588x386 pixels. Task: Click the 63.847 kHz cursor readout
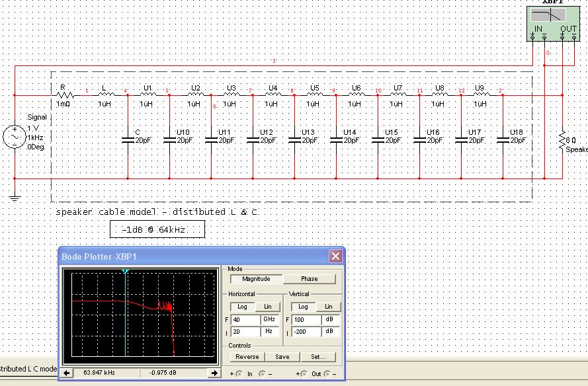(99, 373)
